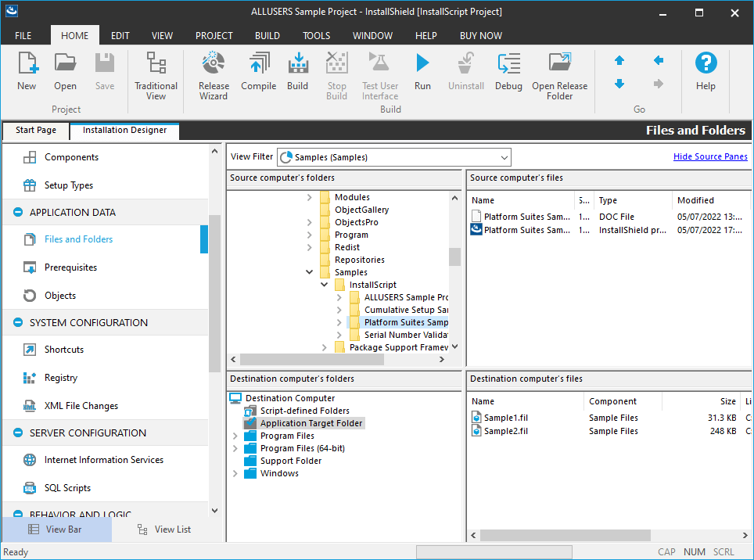Open the Release Wizard
The width and height of the screenshot is (754, 560).
(x=213, y=74)
